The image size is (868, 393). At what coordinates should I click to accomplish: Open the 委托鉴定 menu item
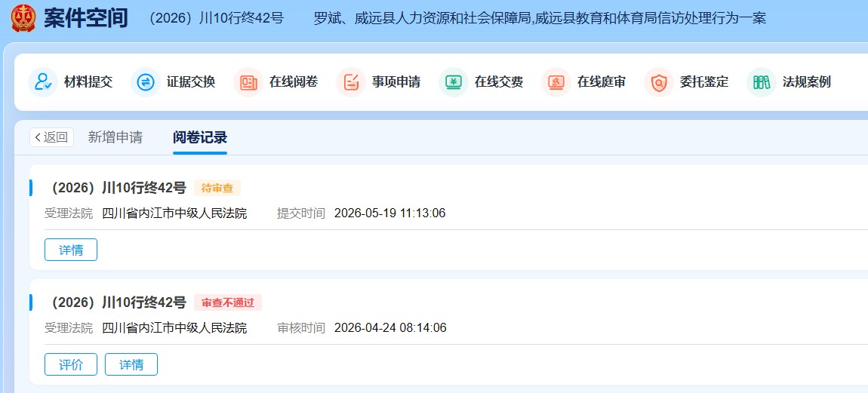click(x=686, y=82)
